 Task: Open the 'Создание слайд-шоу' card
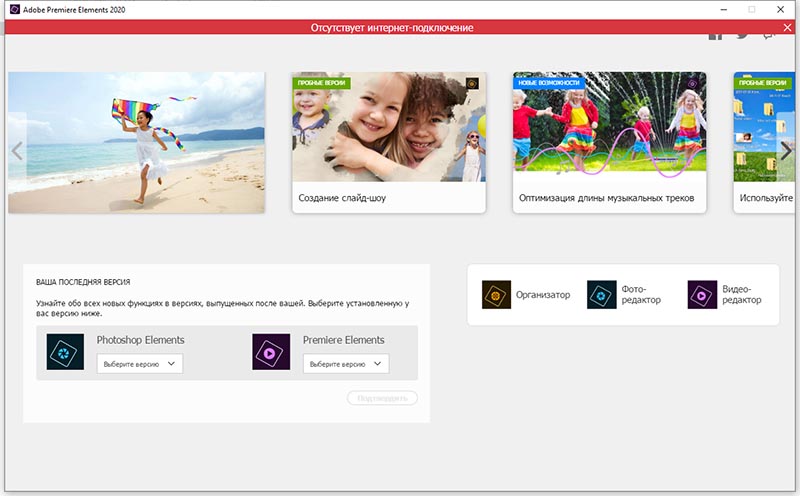coord(389,142)
